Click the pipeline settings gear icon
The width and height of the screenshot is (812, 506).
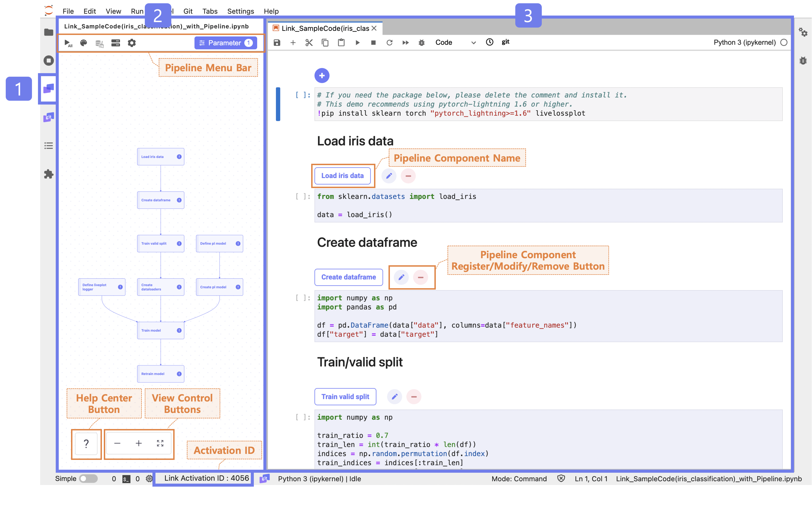click(132, 43)
